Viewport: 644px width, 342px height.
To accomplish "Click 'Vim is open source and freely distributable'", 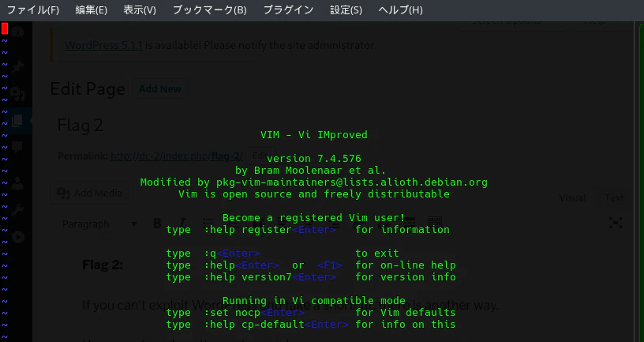I will click(x=314, y=194).
